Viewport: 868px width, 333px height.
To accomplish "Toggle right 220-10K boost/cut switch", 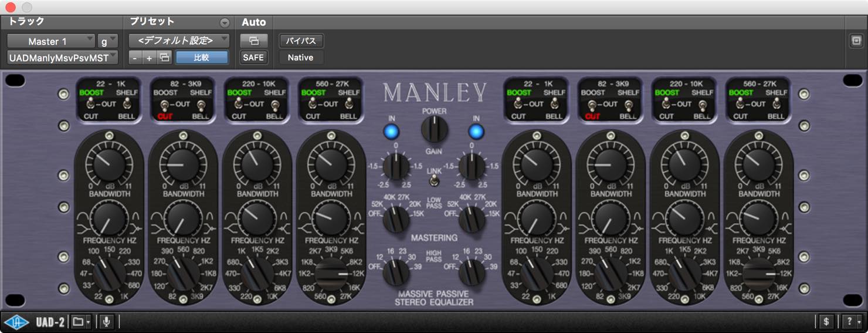I will click(x=667, y=104).
